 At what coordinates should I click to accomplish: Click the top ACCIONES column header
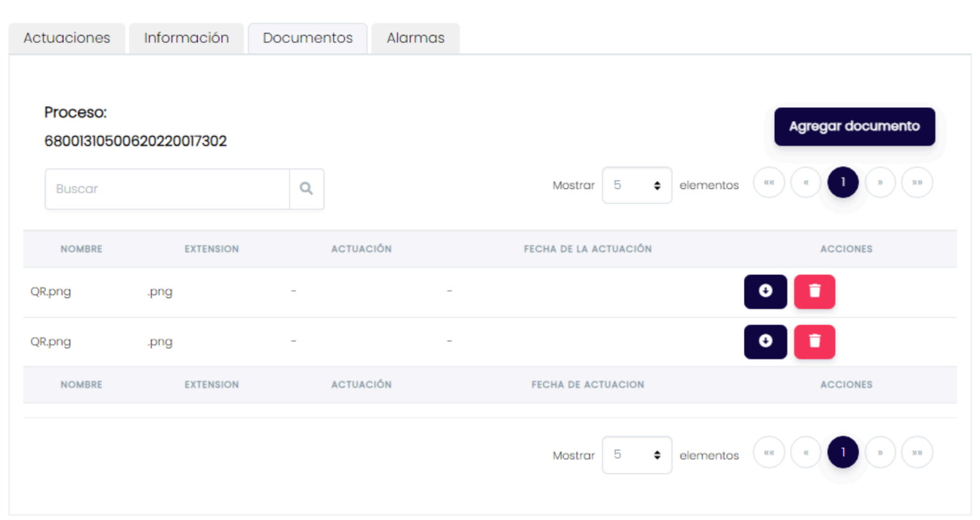[846, 249]
